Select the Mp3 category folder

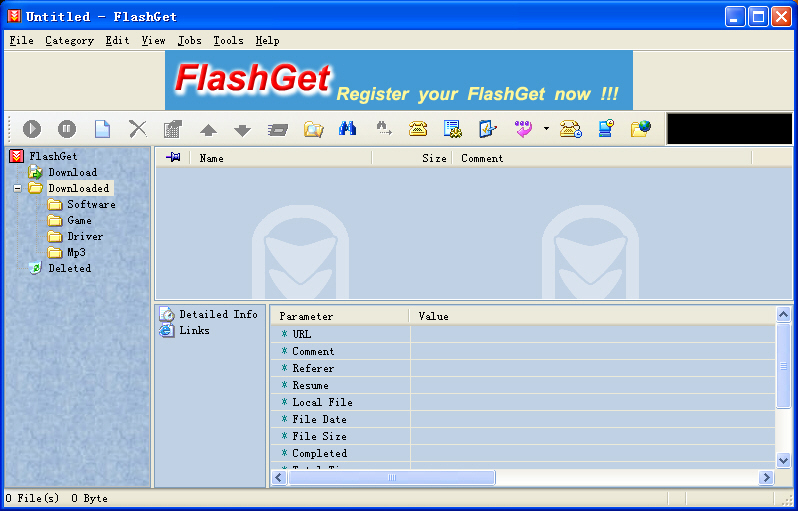[x=76, y=252]
